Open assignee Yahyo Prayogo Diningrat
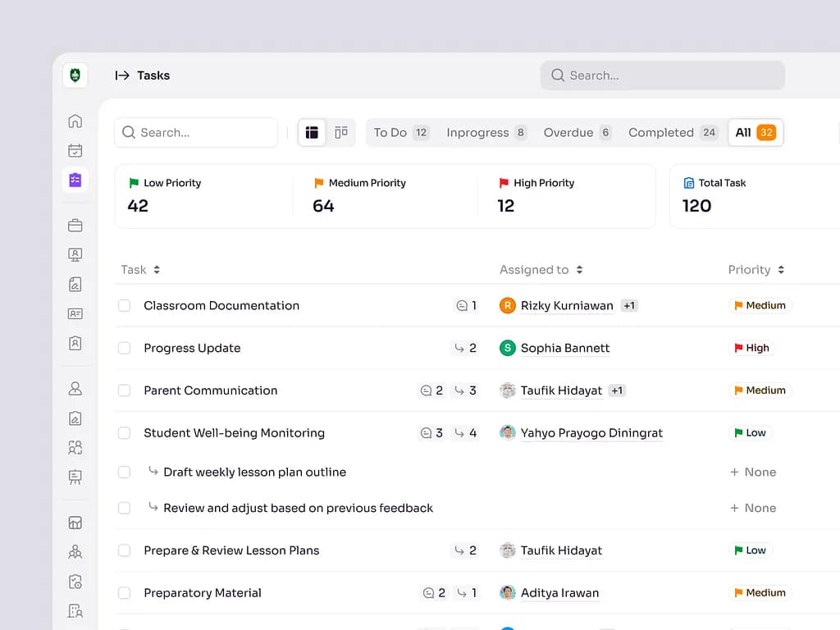 pos(591,433)
